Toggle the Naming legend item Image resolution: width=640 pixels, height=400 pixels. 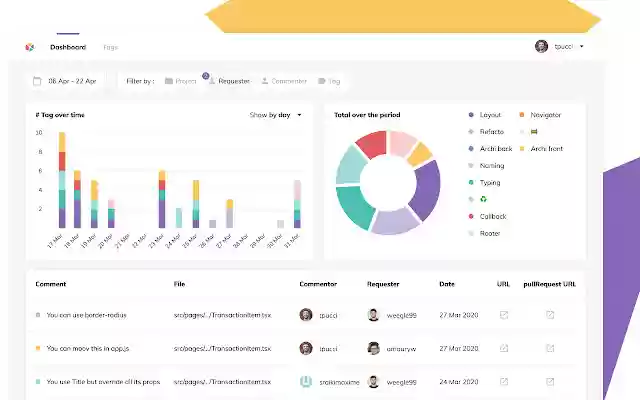(x=486, y=165)
